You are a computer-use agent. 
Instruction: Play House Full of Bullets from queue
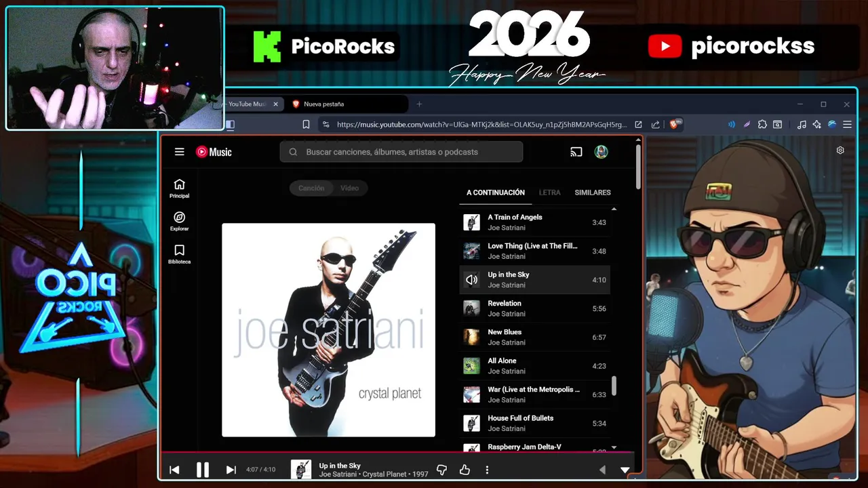535,423
